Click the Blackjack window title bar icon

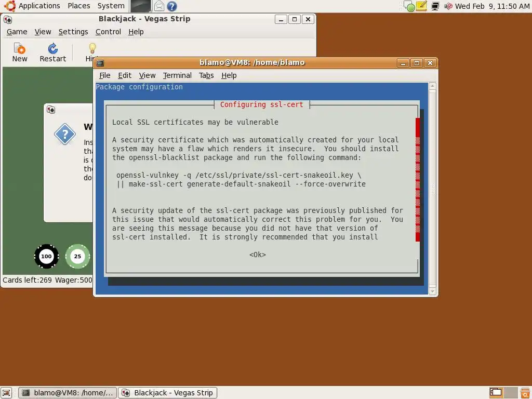click(8, 19)
